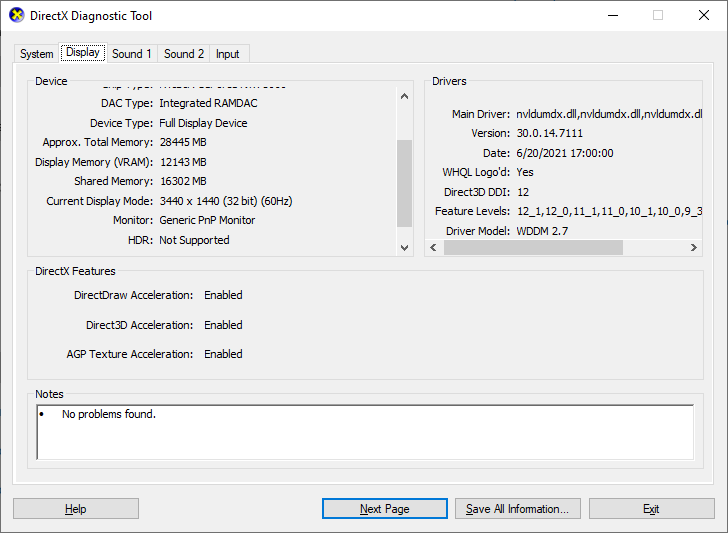This screenshot has height=533, width=728.
Task: Select the Main Driver 'nvldumdx.dll' value
Action: click(x=609, y=114)
